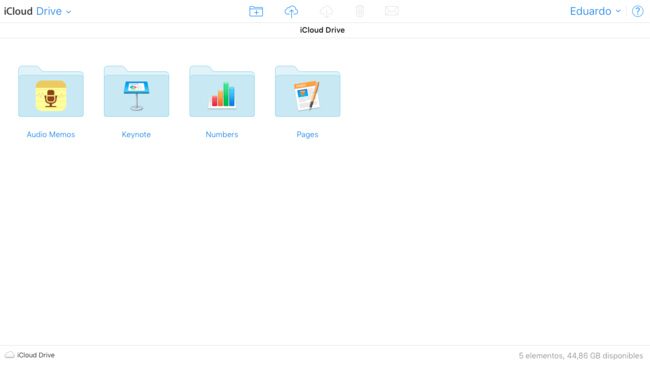Click the dimmed download cloud icon
Screen dimensions: 650x365
click(x=326, y=11)
